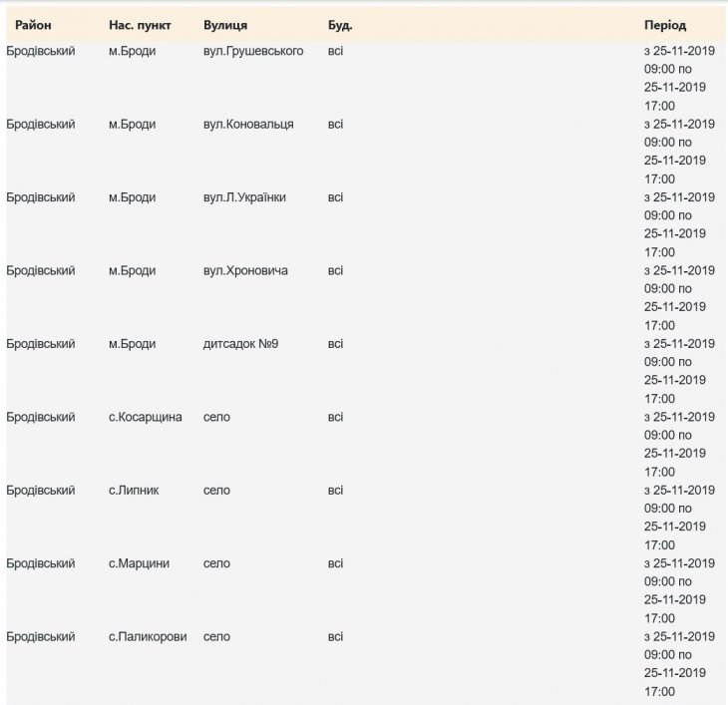
Task: Click м.Броди in the вул.Грушевського row
Action: coord(132,51)
